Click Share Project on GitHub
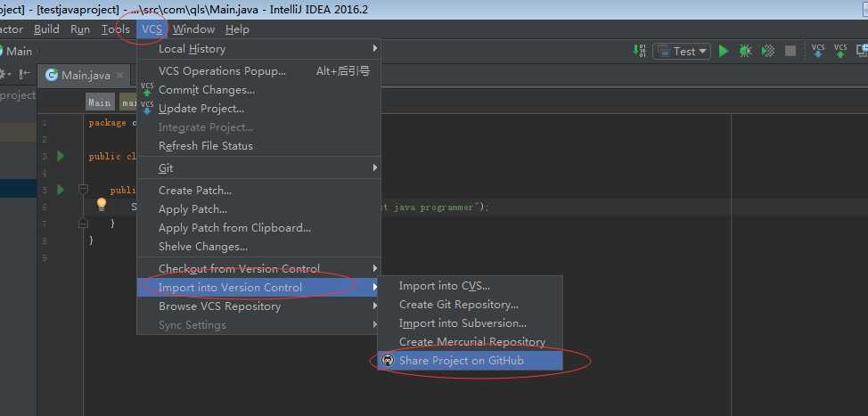The height and width of the screenshot is (416, 868). [470, 361]
